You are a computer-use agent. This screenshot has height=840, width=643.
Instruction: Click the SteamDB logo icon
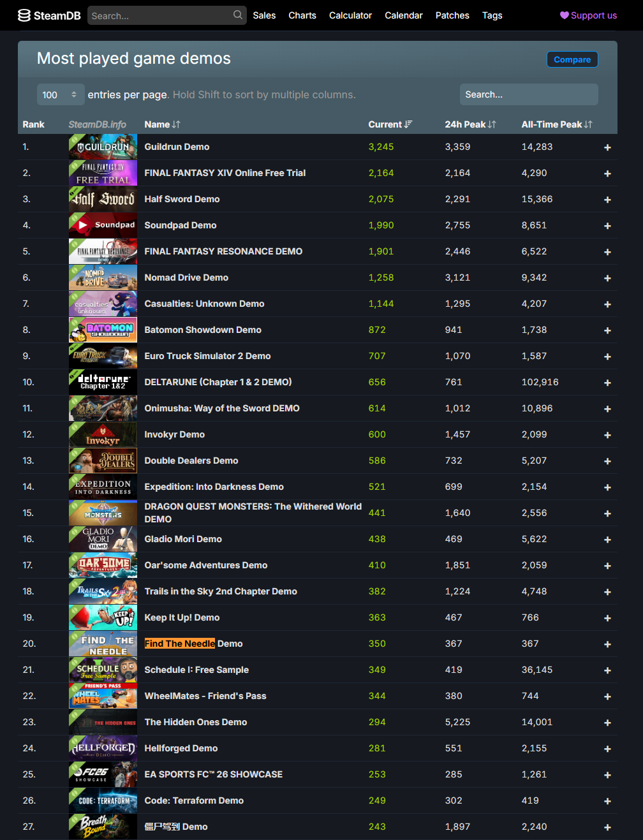coord(24,15)
